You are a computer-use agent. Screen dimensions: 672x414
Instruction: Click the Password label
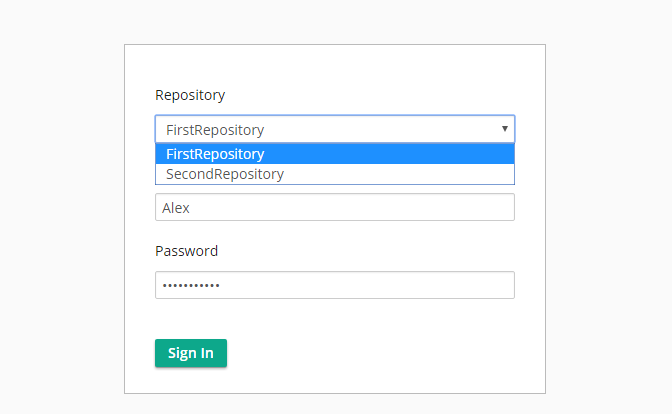(x=186, y=251)
